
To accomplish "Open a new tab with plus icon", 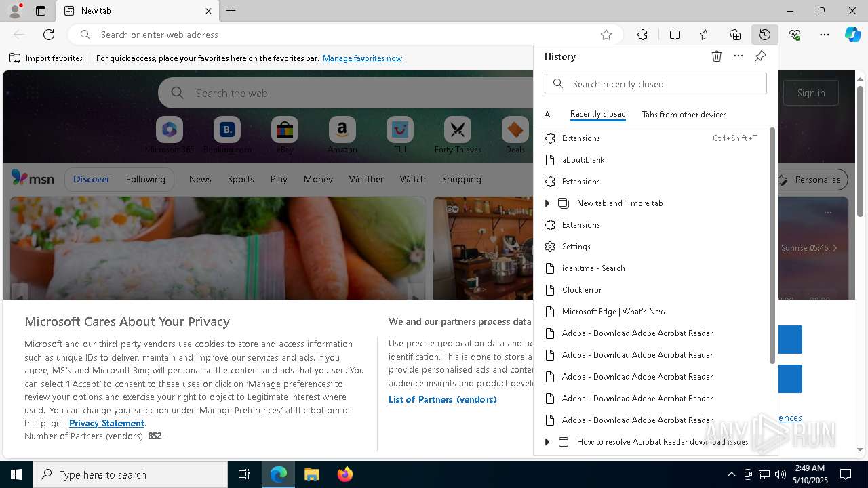I will pyautogui.click(x=231, y=11).
